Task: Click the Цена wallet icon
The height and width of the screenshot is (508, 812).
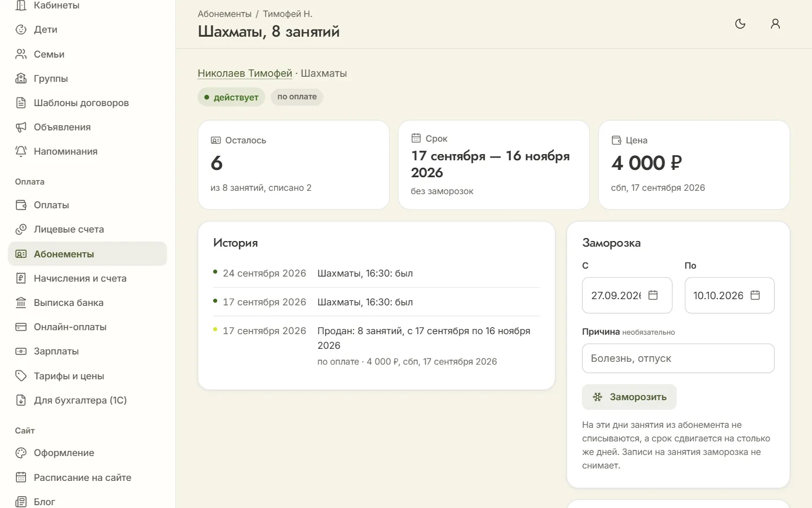Action: [616, 140]
